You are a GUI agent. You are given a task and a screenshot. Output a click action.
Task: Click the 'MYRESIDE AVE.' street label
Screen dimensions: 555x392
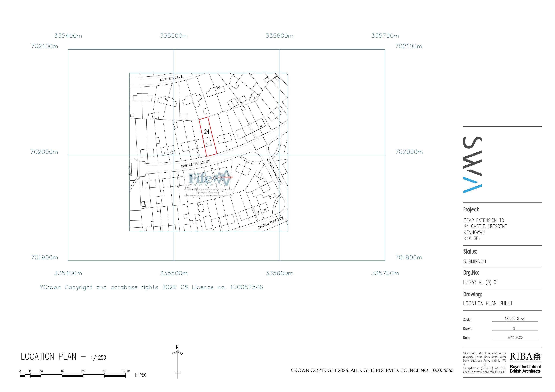(172, 79)
